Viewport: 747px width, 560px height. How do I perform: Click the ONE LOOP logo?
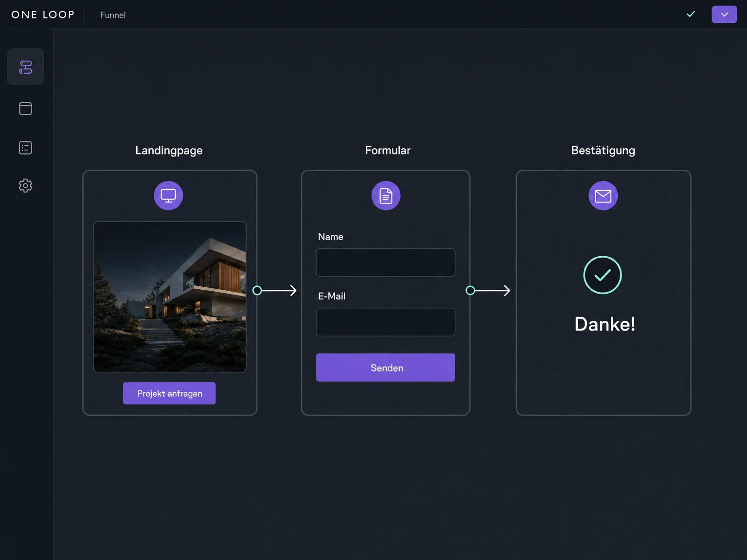tap(43, 15)
